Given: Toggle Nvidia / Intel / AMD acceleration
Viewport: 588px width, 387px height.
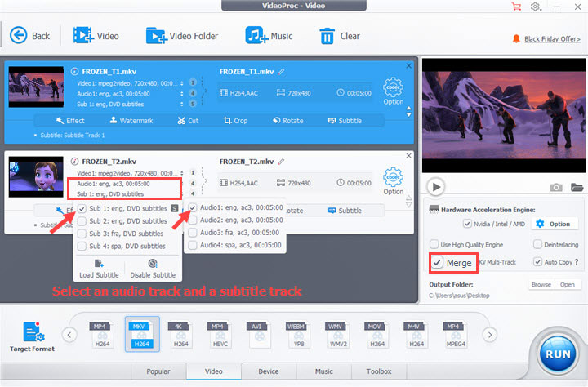Looking at the screenshot, I should pos(467,224).
